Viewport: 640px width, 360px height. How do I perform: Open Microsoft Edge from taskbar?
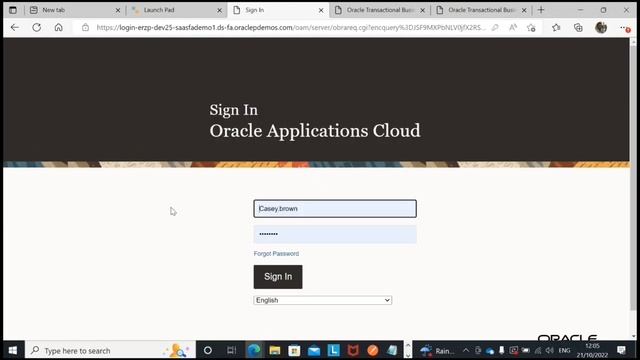[x=254, y=350]
